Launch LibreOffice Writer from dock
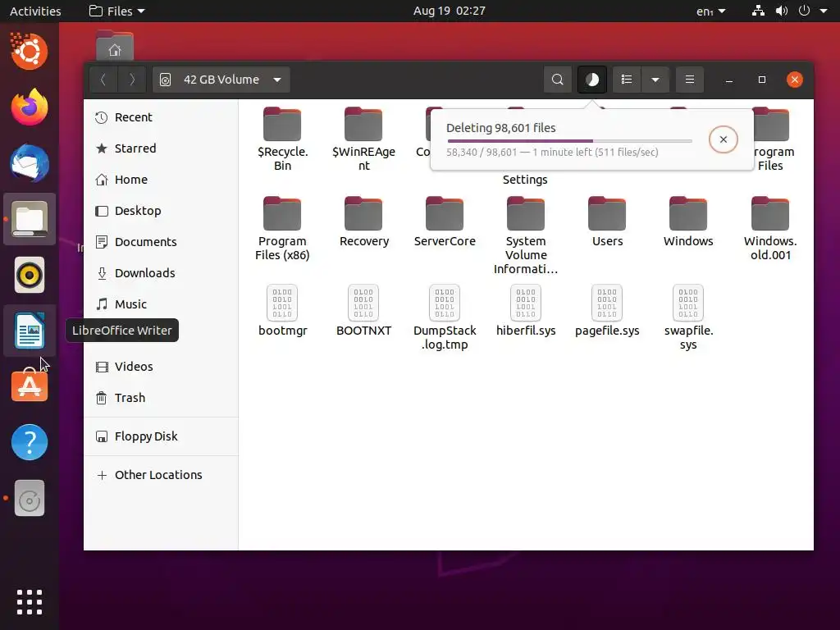Screen dimensions: 840x630 [30, 331]
